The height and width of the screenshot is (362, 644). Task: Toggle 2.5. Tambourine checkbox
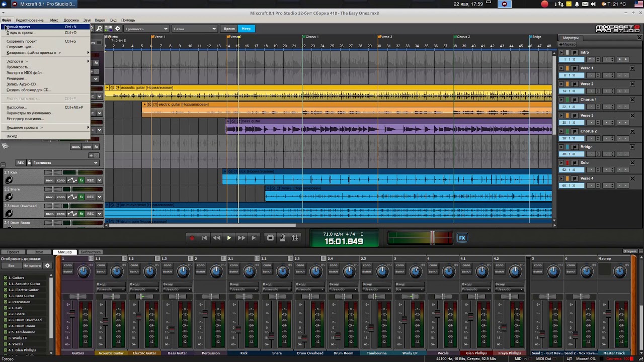pyautogui.click(x=6, y=332)
